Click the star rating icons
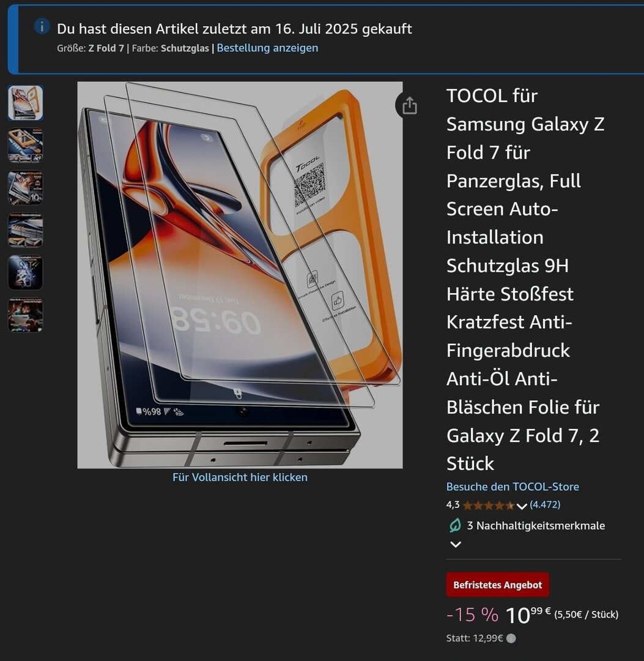 point(489,505)
